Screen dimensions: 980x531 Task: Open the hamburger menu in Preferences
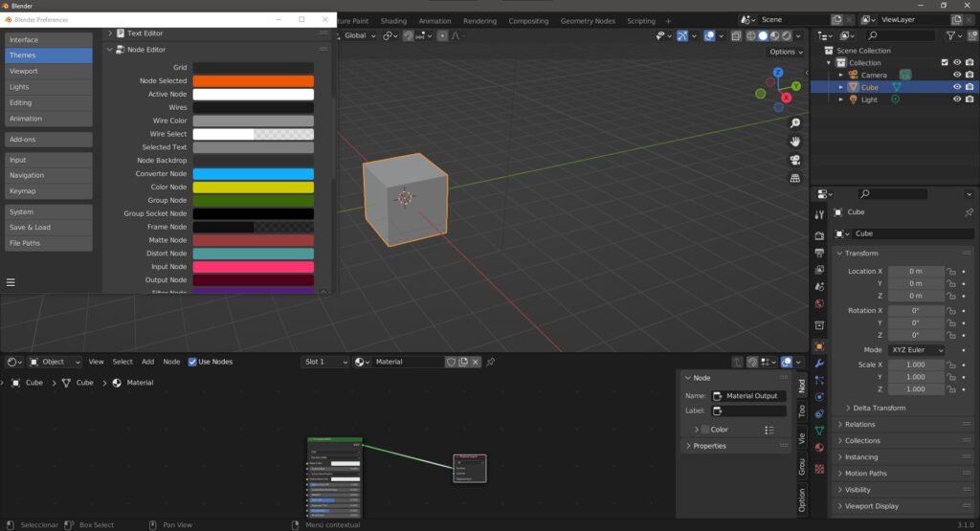pyautogui.click(x=11, y=282)
